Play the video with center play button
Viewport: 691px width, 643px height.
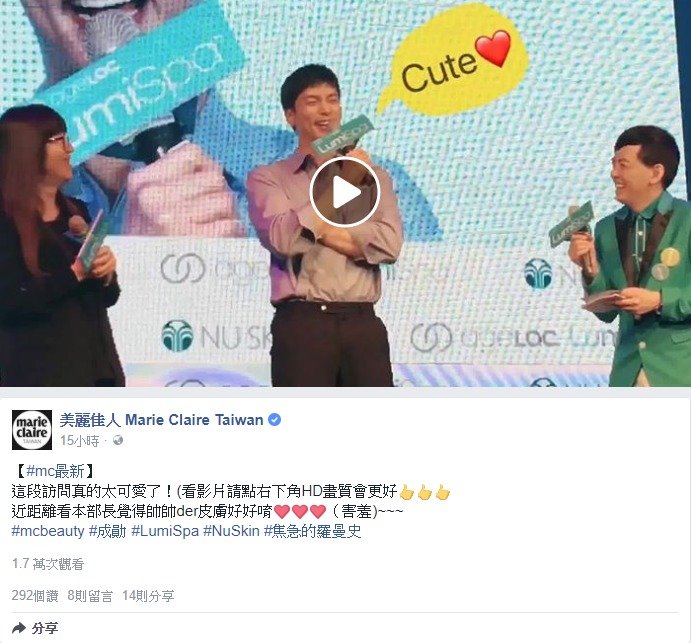tap(345, 192)
